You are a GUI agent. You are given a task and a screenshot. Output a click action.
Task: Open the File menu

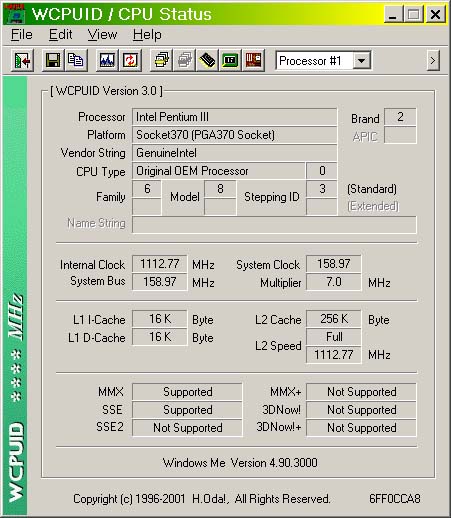(22, 35)
